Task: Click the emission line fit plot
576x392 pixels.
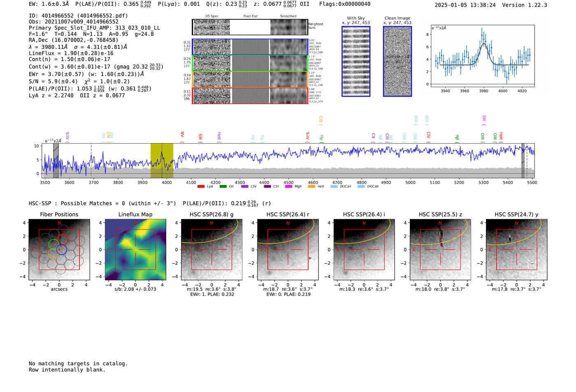Action: [482, 56]
